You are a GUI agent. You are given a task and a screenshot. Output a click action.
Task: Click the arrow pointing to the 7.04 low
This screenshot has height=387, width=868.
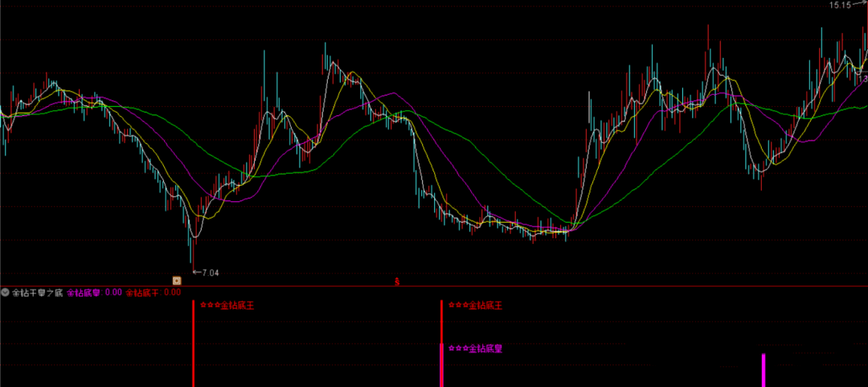(x=197, y=272)
